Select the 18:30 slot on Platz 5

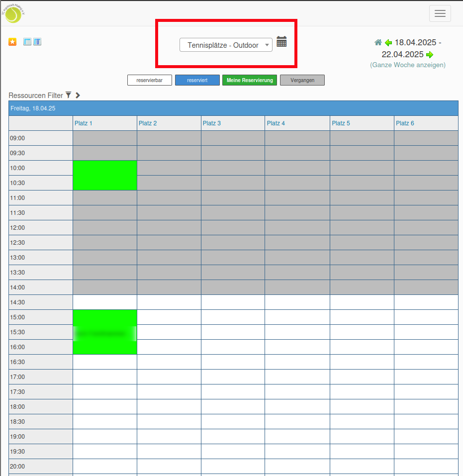[362, 421]
